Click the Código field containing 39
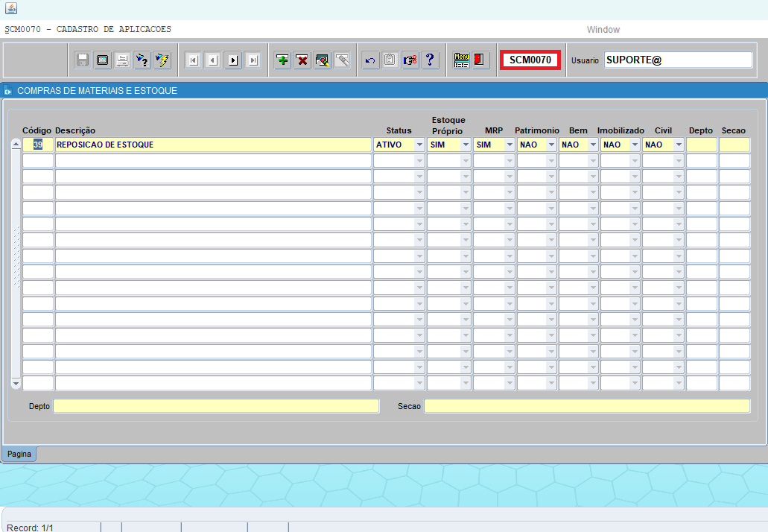 [38, 145]
